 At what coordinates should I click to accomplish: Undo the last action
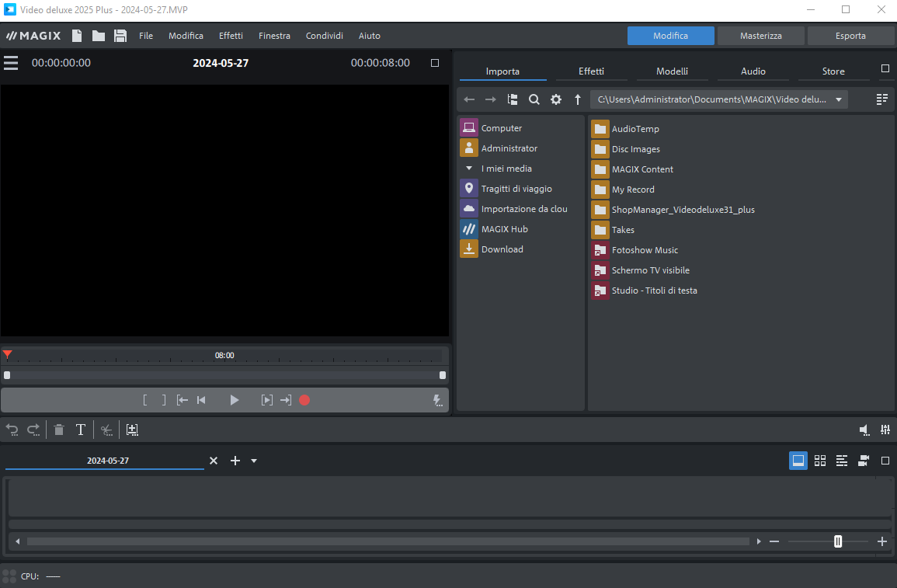12,430
